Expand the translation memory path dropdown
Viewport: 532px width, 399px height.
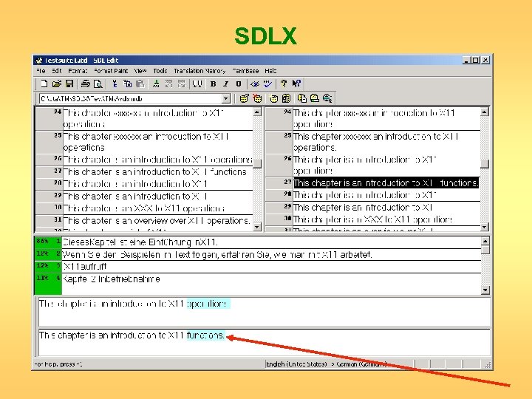(x=226, y=99)
